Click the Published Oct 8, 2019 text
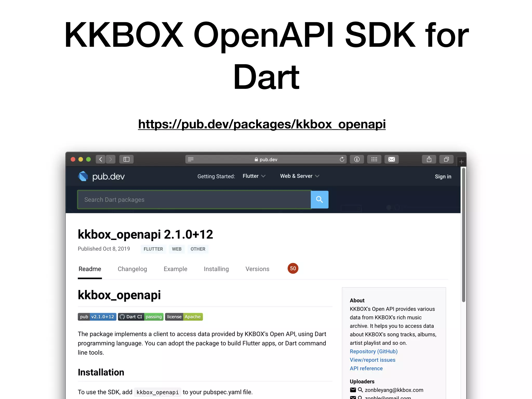 [x=104, y=249]
